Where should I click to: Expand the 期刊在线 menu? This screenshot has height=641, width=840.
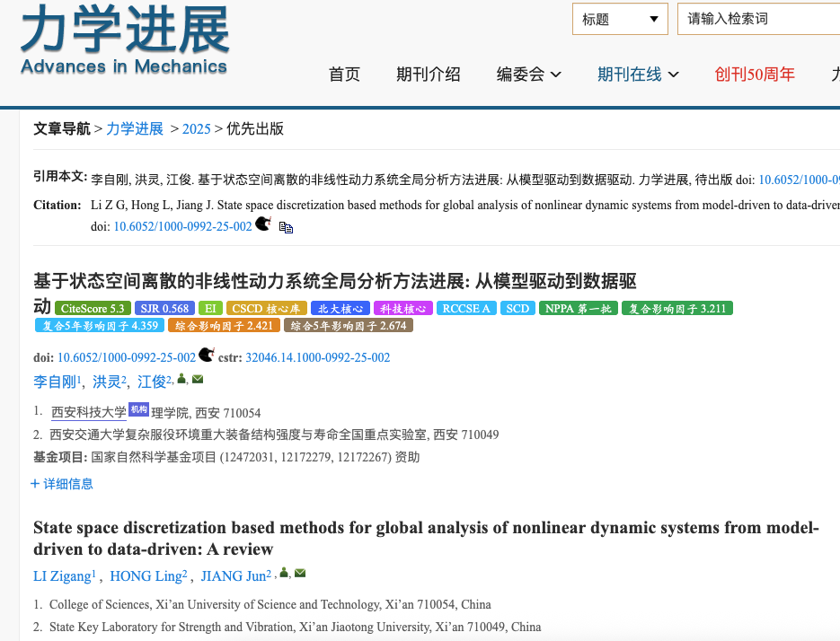click(638, 75)
